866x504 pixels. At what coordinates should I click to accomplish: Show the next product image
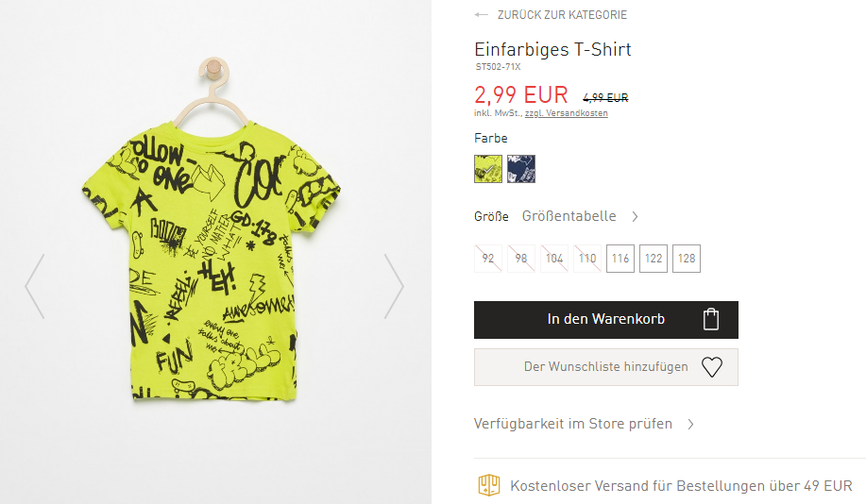point(395,286)
